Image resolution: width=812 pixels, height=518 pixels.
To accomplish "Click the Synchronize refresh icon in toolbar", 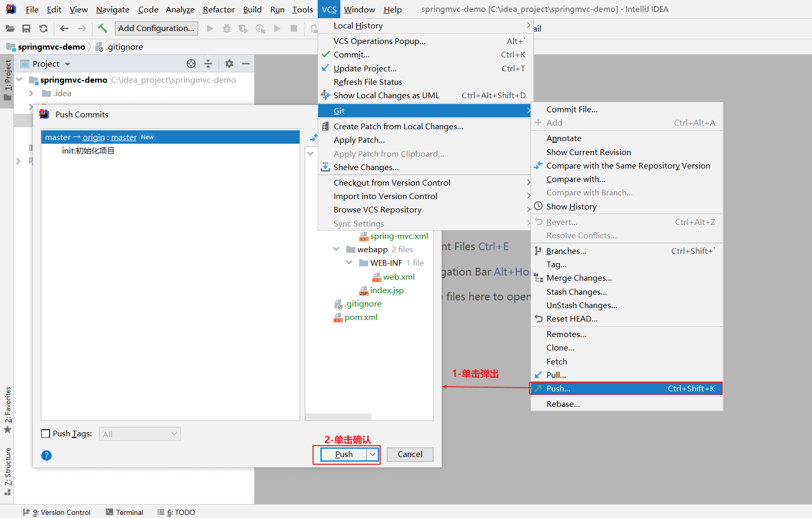I will point(43,28).
